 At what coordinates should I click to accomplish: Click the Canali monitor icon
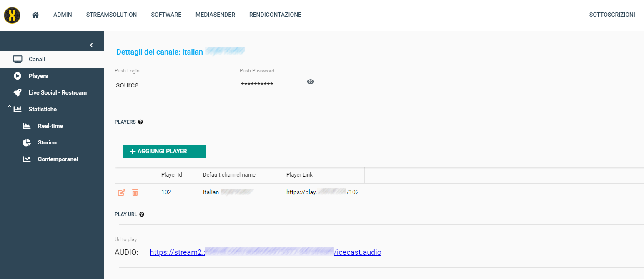click(x=18, y=59)
